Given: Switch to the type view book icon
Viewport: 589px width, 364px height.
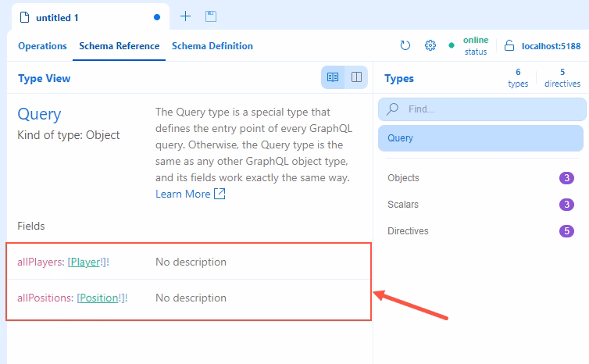Looking at the screenshot, I should pyautogui.click(x=333, y=77).
